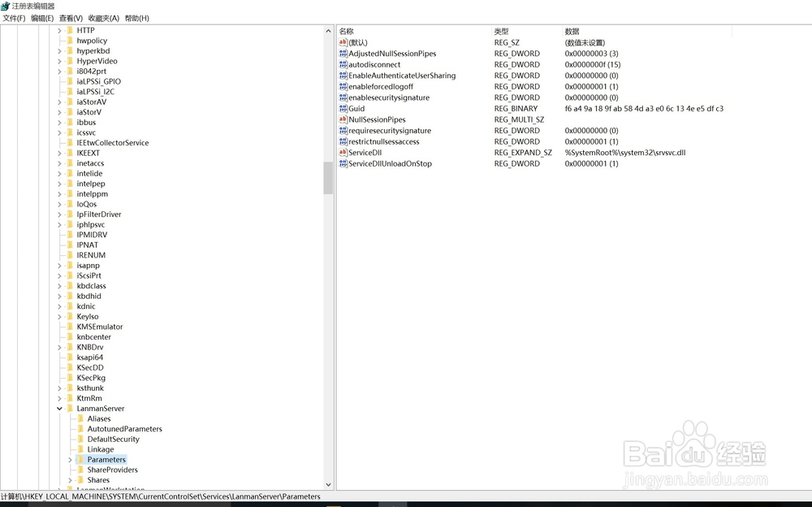Click the Shares folder icon
Image resolution: width=812 pixels, height=507 pixels.
tap(80, 480)
